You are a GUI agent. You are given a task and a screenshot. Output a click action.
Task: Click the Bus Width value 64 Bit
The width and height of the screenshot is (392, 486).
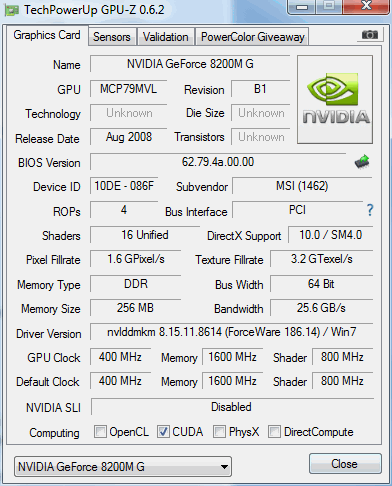coord(321,284)
